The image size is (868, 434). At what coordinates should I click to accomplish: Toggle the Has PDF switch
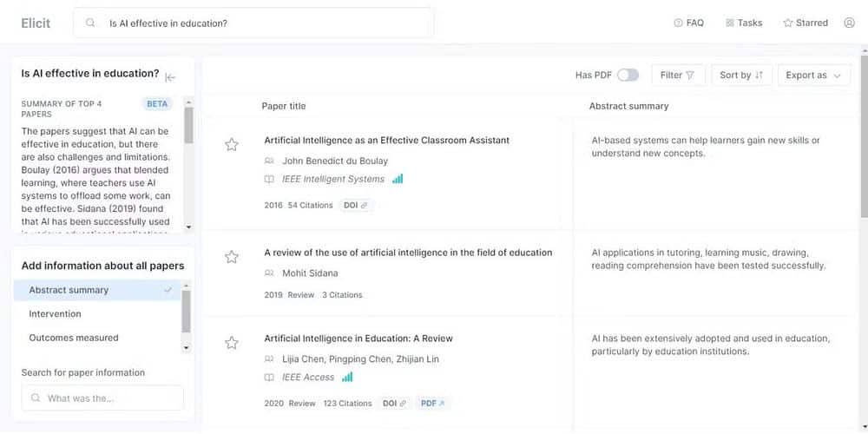click(628, 76)
